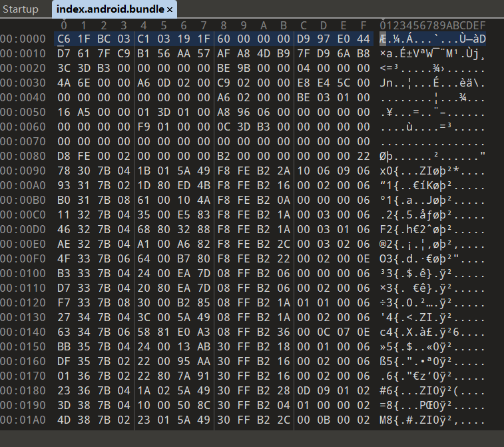Click hex column header C
Viewport: 504px width, 447px height.
point(304,25)
